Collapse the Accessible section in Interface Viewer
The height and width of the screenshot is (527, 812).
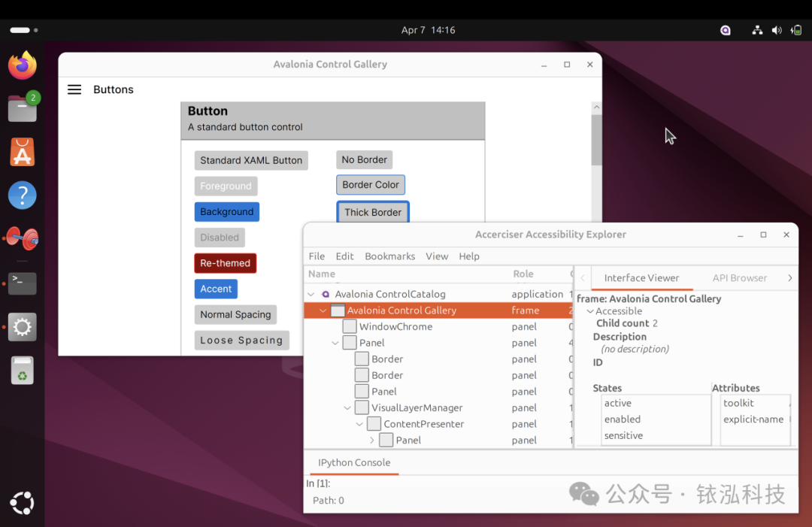click(x=590, y=311)
